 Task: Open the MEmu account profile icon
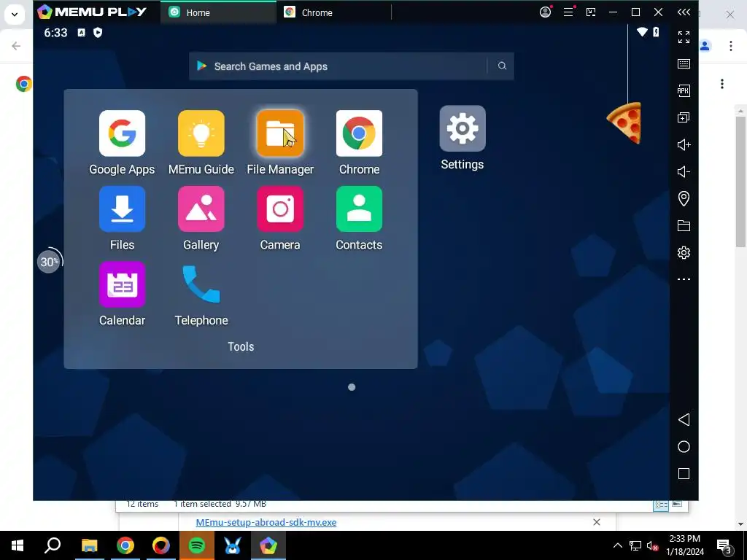pyautogui.click(x=545, y=12)
